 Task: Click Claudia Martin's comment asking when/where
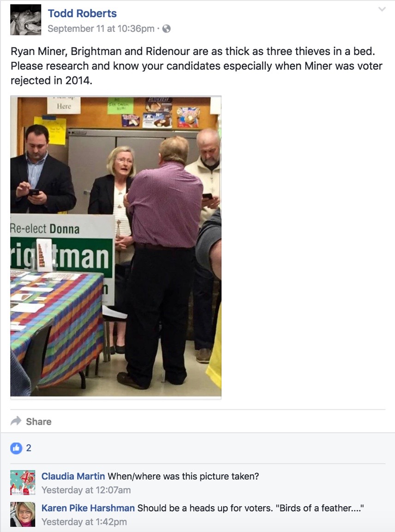pyautogui.click(x=184, y=476)
